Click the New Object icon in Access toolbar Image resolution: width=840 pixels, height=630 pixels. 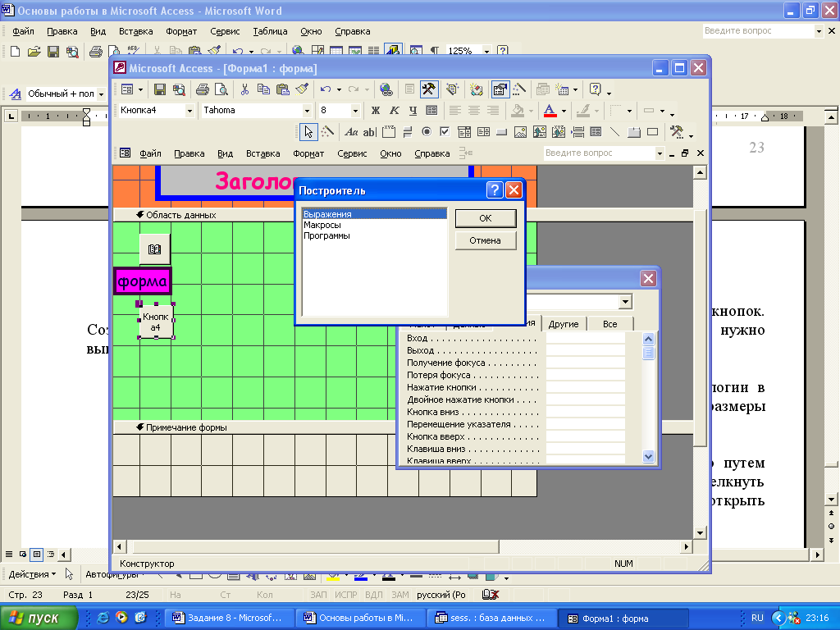pyautogui.click(x=562, y=89)
